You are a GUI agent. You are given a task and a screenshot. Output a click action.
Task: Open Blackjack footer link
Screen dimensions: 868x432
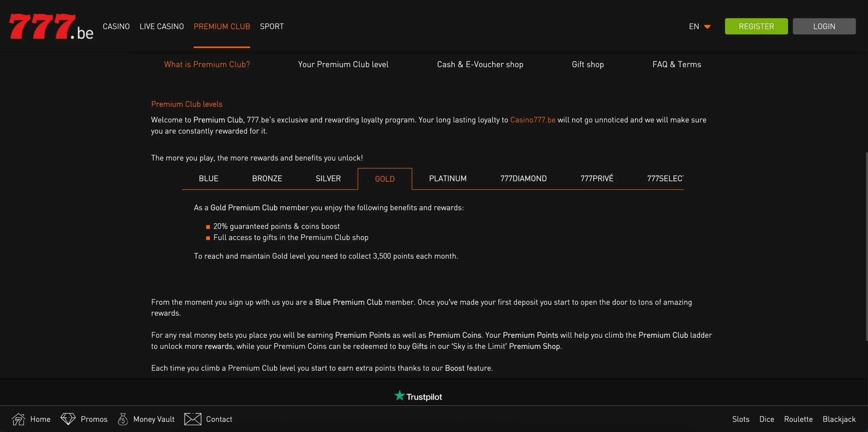point(839,419)
